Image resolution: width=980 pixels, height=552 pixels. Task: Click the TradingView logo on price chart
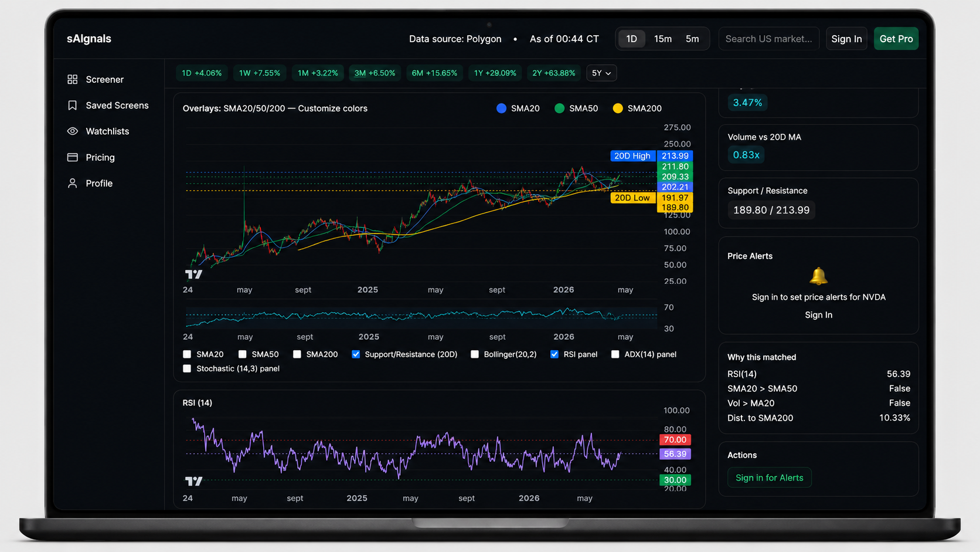[193, 274]
